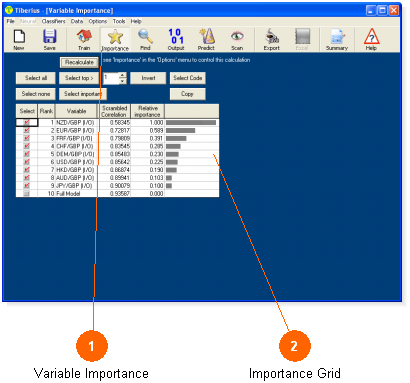Screen dimensions: 410x383
Task: Click the 0.589 relative importance cell
Action: 148,130
